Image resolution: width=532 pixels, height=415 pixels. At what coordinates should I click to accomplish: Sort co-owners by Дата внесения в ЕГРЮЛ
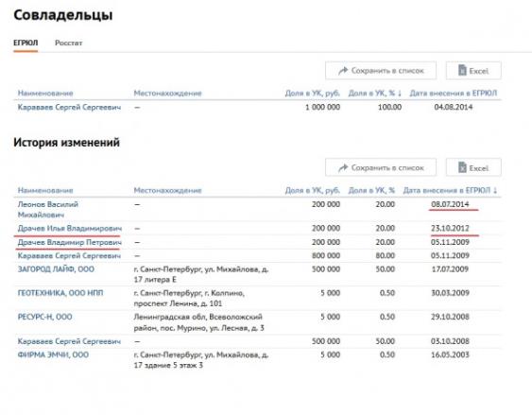[x=454, y=93]
